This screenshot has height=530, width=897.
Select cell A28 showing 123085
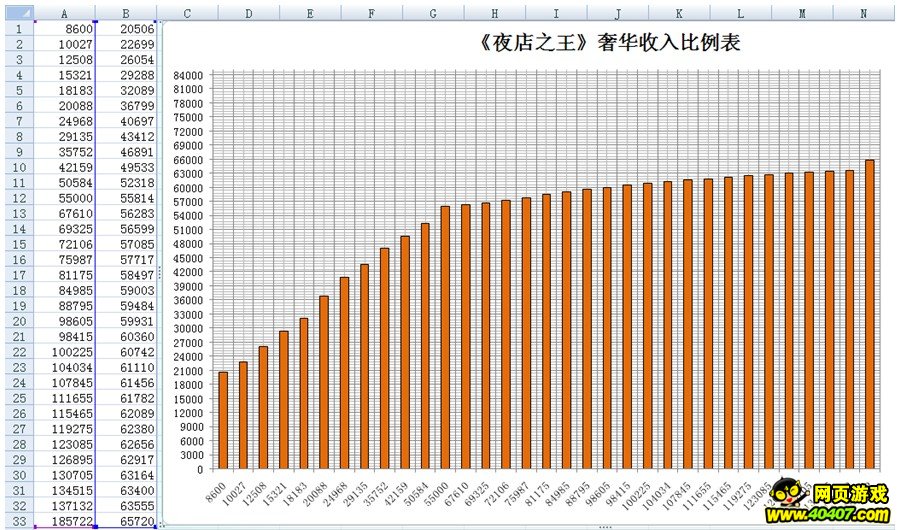point(64,444)
